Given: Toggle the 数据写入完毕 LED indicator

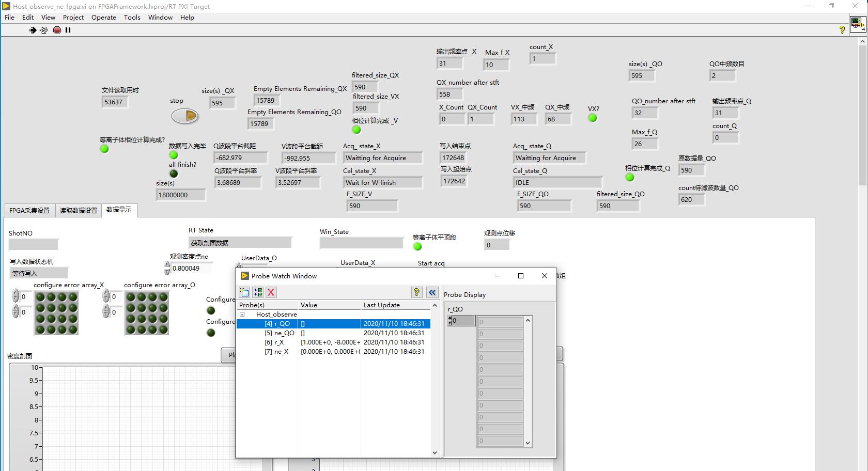Looking at the screenshot, I should click(x=174, y=155).
